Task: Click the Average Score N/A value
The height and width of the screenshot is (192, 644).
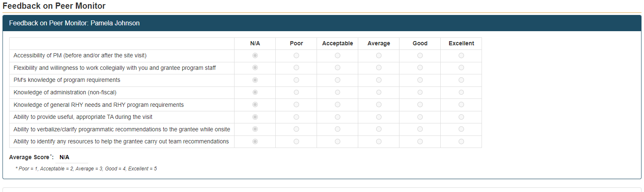Action: click(64, 158)
